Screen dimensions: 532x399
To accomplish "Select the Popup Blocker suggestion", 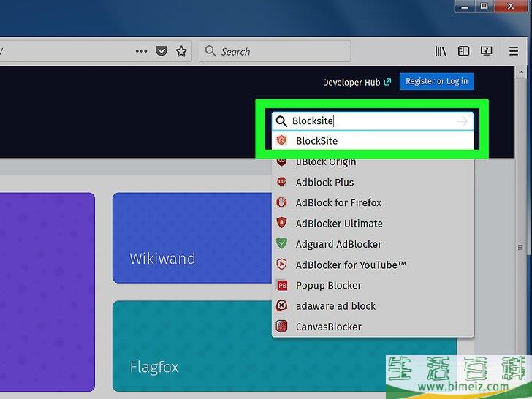I will tap(373, 285).
